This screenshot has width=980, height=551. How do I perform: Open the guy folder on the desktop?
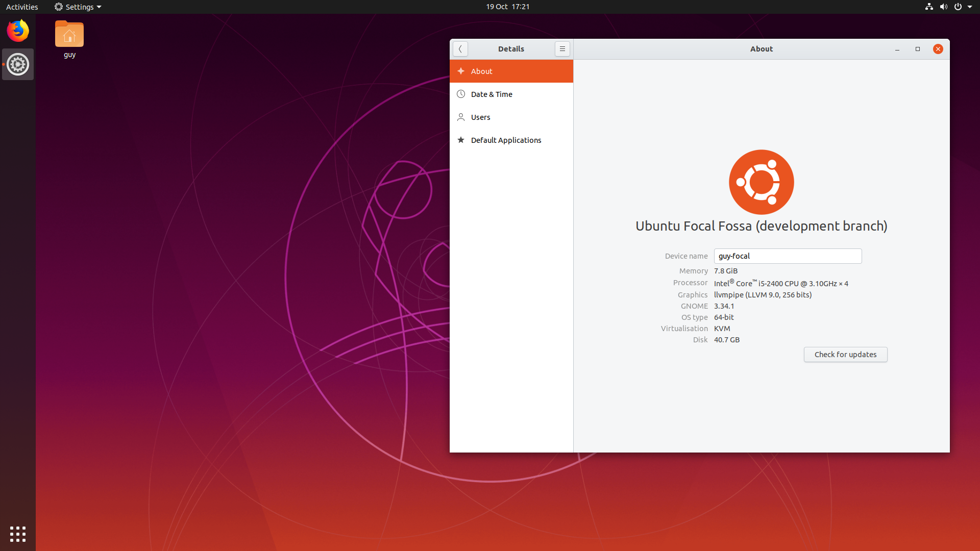tap(69, 34)
